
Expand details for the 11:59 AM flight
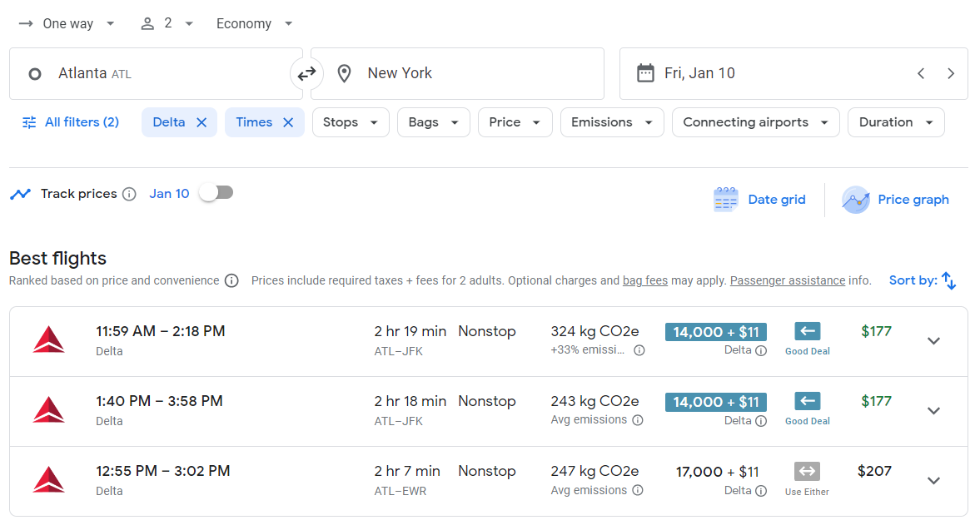click(933, 340)
